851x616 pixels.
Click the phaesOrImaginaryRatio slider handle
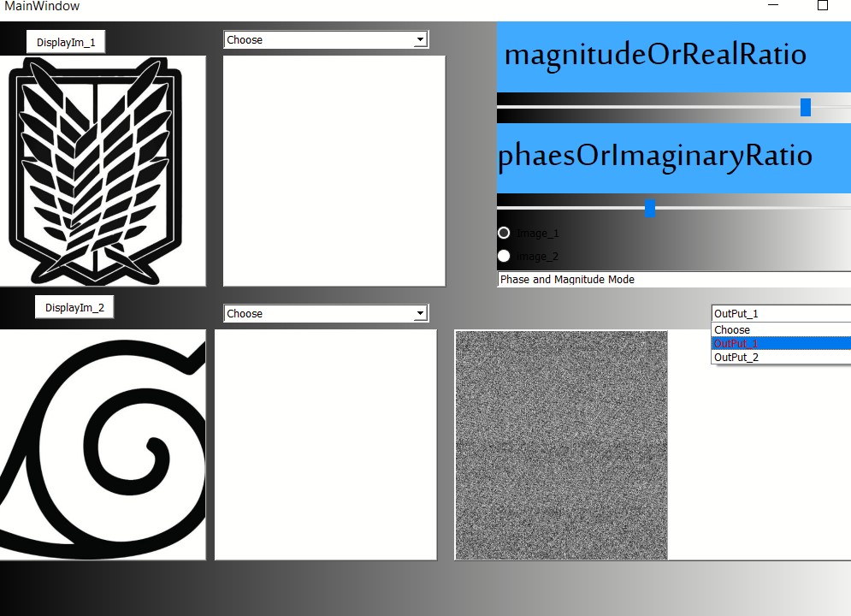(650, 208)
